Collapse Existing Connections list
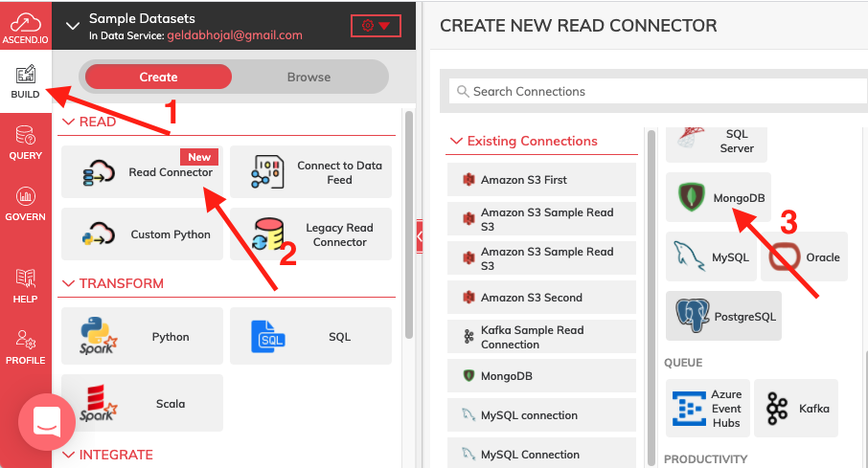Viewport: 868px width, 468px height. click(456, 141)
